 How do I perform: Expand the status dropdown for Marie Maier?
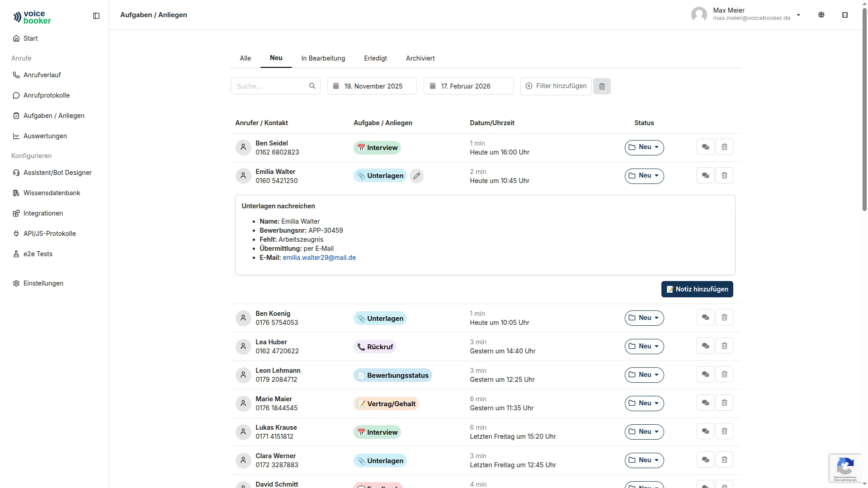644,403
